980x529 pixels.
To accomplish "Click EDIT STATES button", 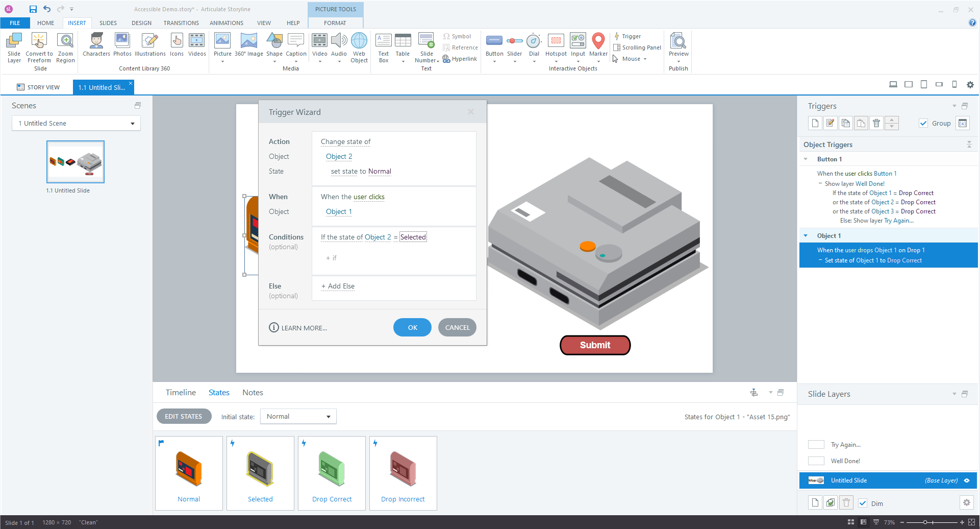I will pos(184,416).
